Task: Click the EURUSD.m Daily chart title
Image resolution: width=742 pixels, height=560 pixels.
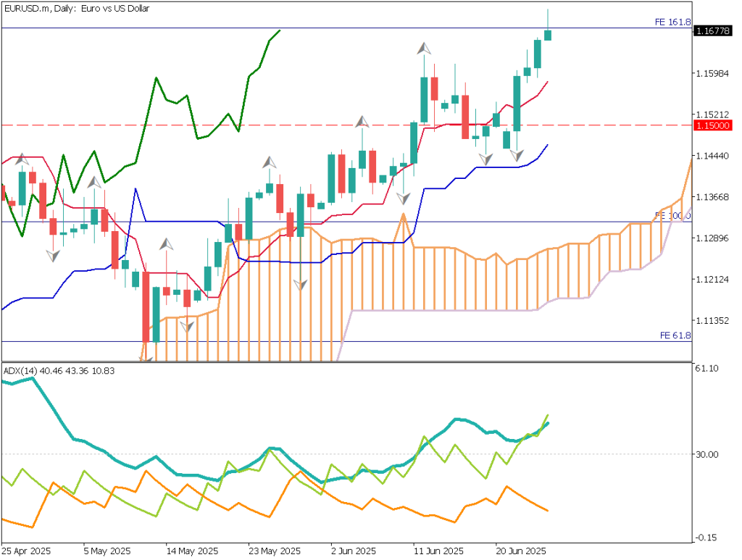Action: tap(77, 9)
